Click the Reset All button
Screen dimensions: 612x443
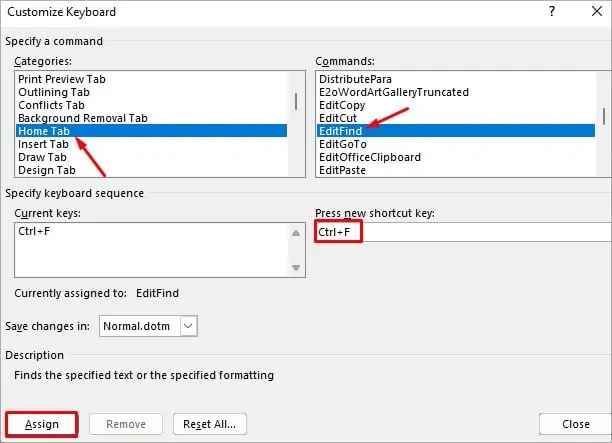210,424
